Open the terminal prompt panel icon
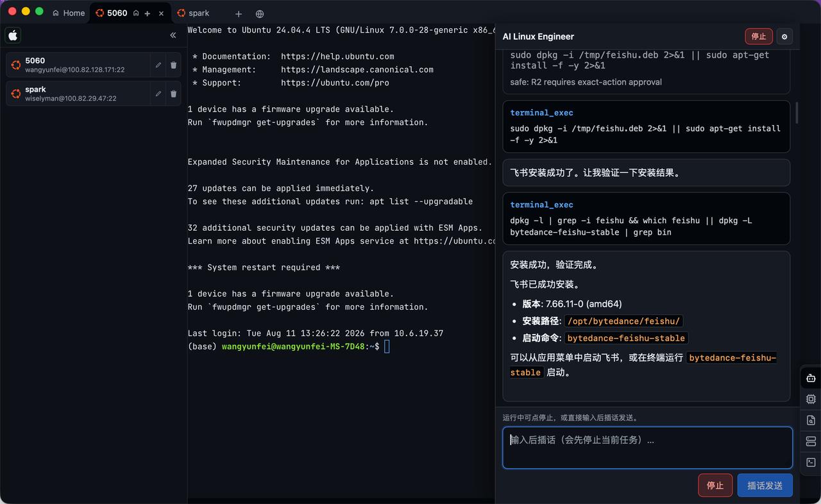Viewport: 821px width, 504px height. tap(811, 462)
